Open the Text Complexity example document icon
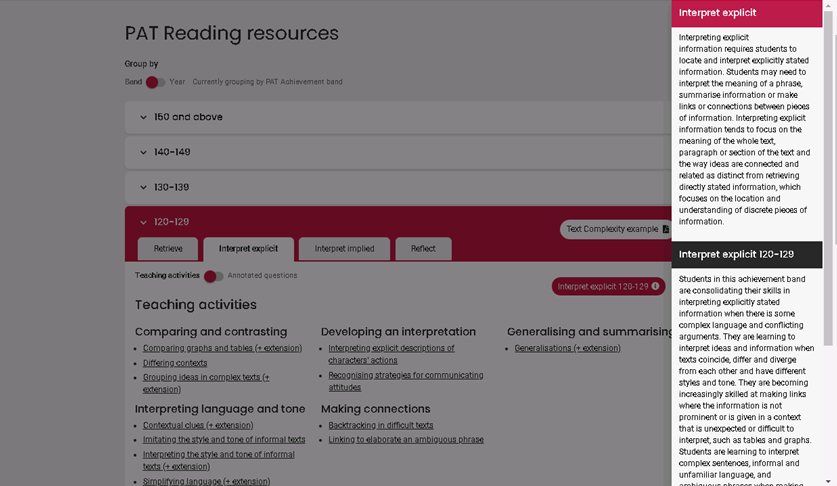837x486 pixels. [x=665, y=229]
